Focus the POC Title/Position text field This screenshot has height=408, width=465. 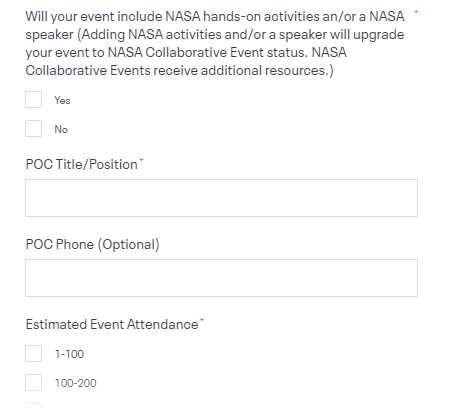point(221,198)
